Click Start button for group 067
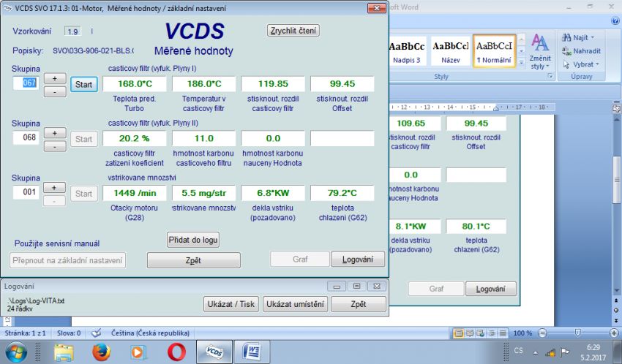Viewport: 622px width, 364px height. [84, 84]
